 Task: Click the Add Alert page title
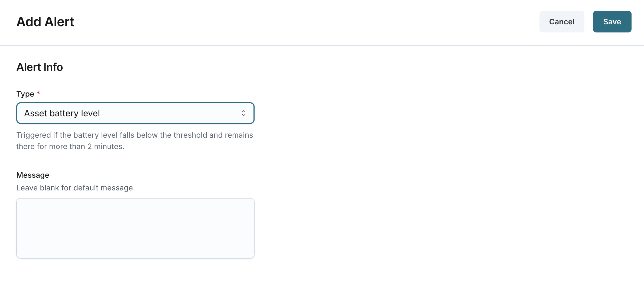[x=45, y=22]
